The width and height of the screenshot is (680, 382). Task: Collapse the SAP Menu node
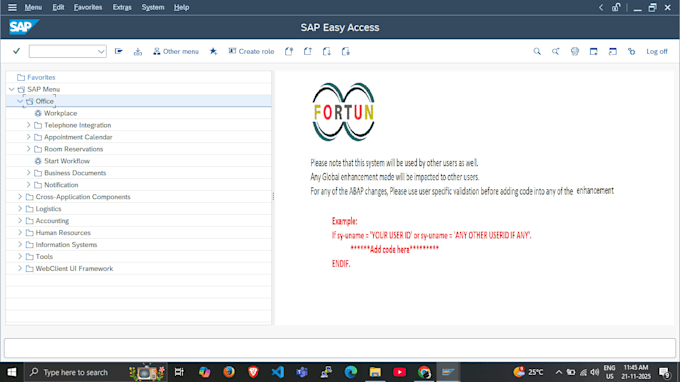coord(12,89)
